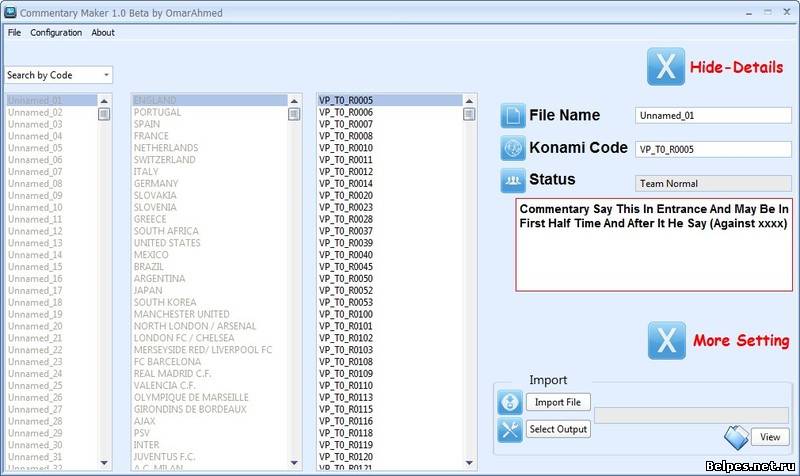Click inside the File Name field

coord(713,115)
